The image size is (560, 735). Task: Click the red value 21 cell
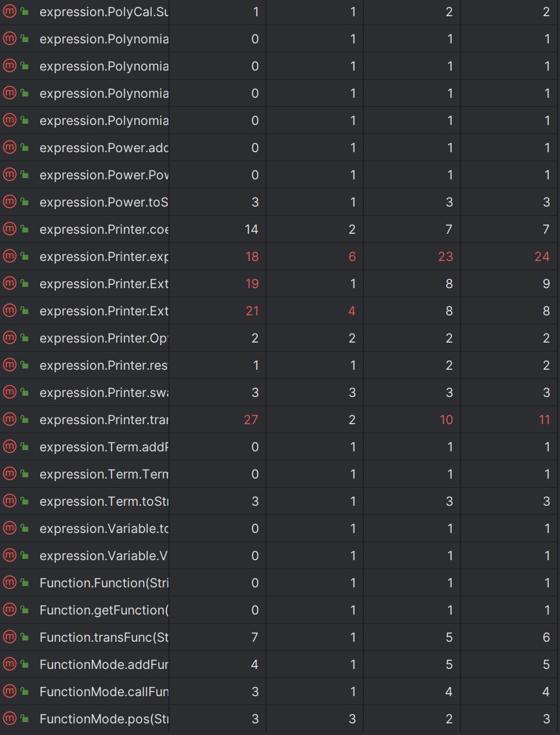252,311
